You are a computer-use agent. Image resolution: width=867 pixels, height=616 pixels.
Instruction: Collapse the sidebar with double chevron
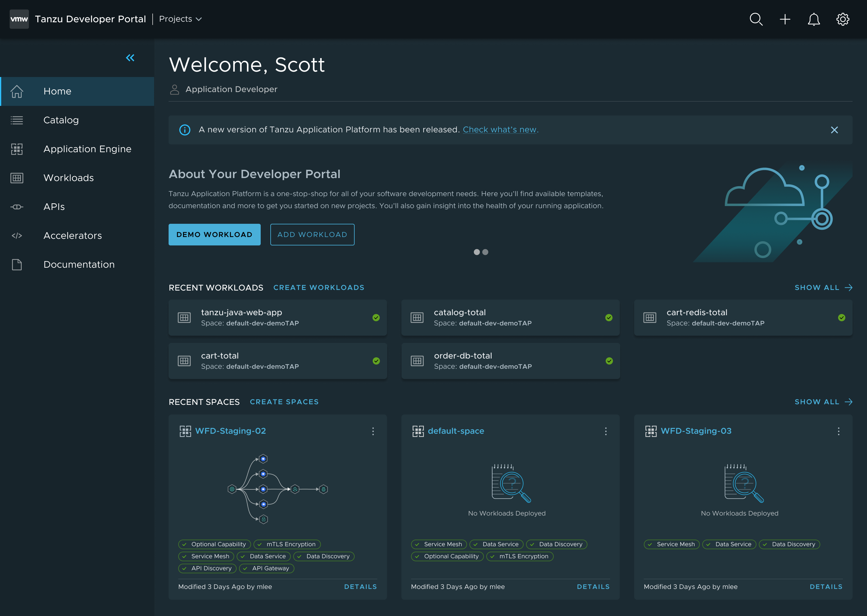[x=130, y=58]
